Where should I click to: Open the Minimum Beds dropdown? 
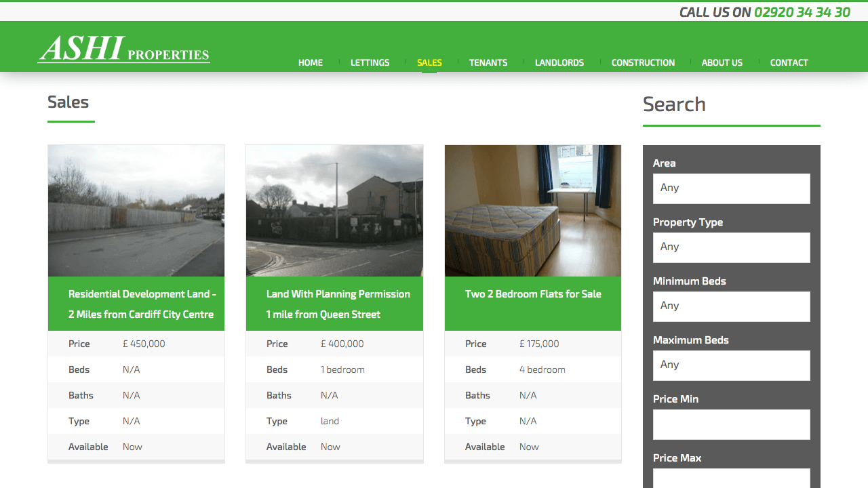(731, 306)
